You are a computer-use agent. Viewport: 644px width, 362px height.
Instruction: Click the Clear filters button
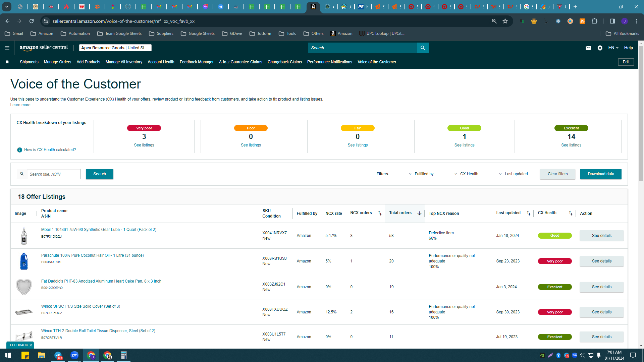(557, 174)
